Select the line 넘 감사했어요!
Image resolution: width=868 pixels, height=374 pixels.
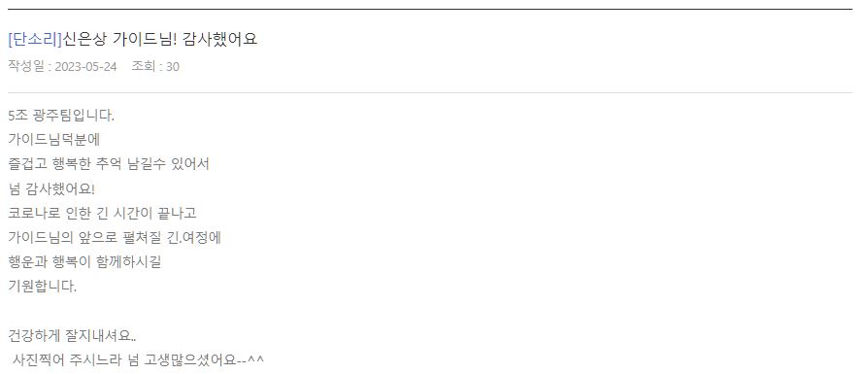pyautogui.click(x=51, y=188)
